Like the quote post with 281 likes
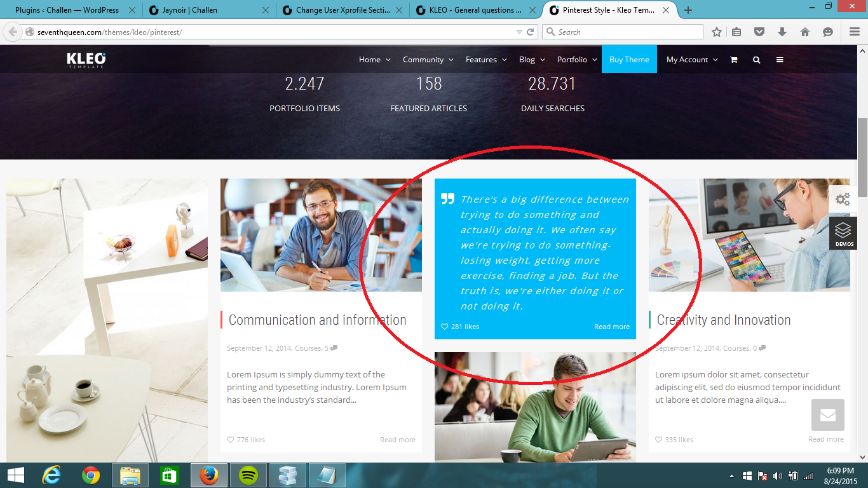 [x=460, y=327]
